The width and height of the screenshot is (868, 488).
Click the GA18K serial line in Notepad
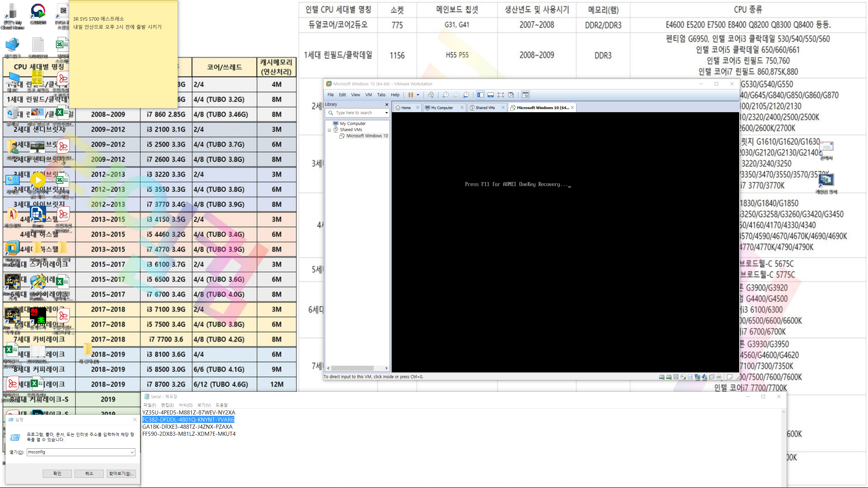point(188,427)
